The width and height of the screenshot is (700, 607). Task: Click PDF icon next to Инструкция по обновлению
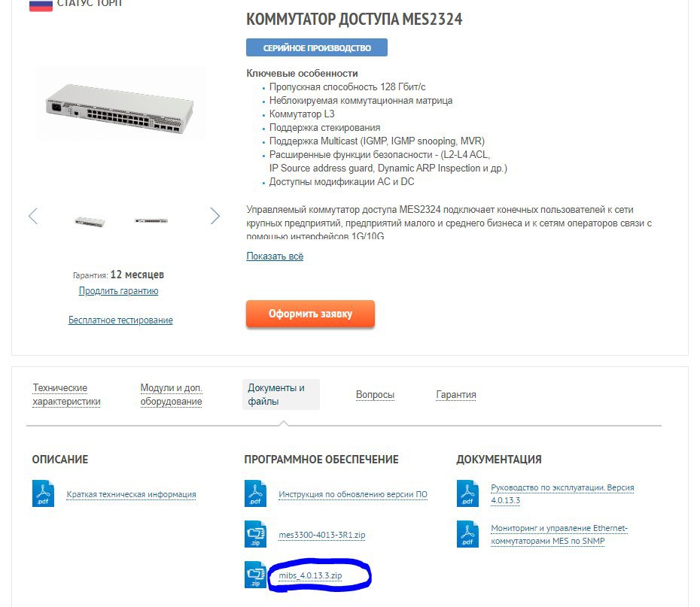(255, 493)
